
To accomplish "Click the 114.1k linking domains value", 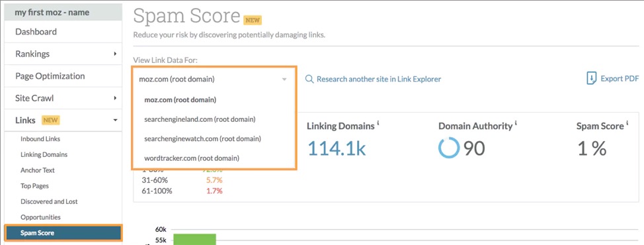I will pos(337,148).
